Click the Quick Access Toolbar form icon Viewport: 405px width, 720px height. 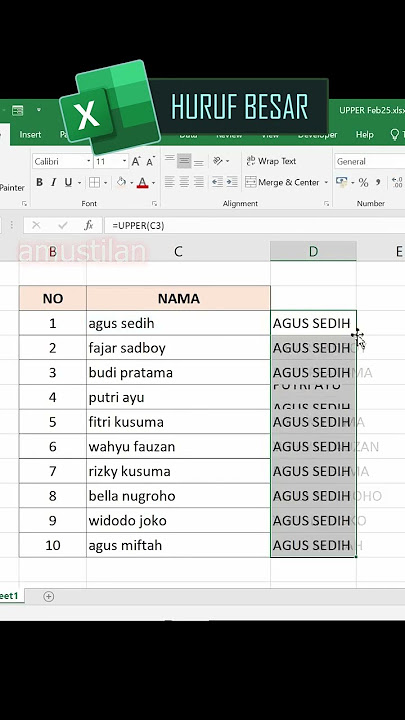tap(17, 111)
